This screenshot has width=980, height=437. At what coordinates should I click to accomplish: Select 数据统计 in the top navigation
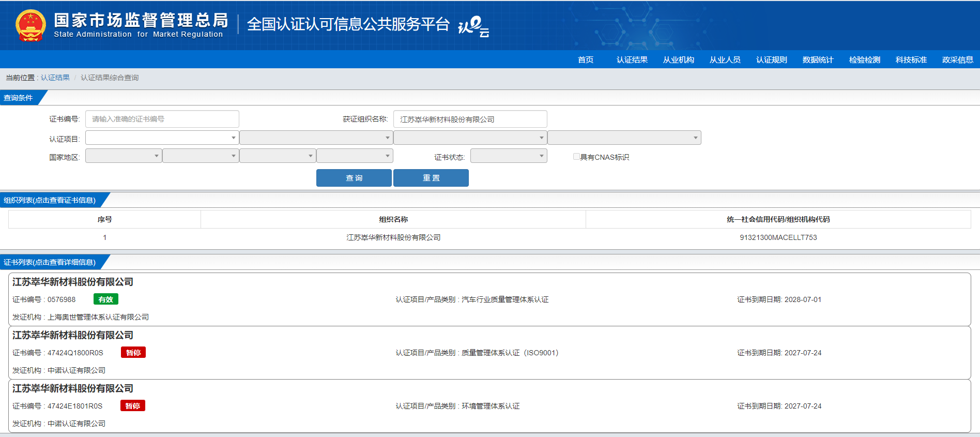pos(818,60)
